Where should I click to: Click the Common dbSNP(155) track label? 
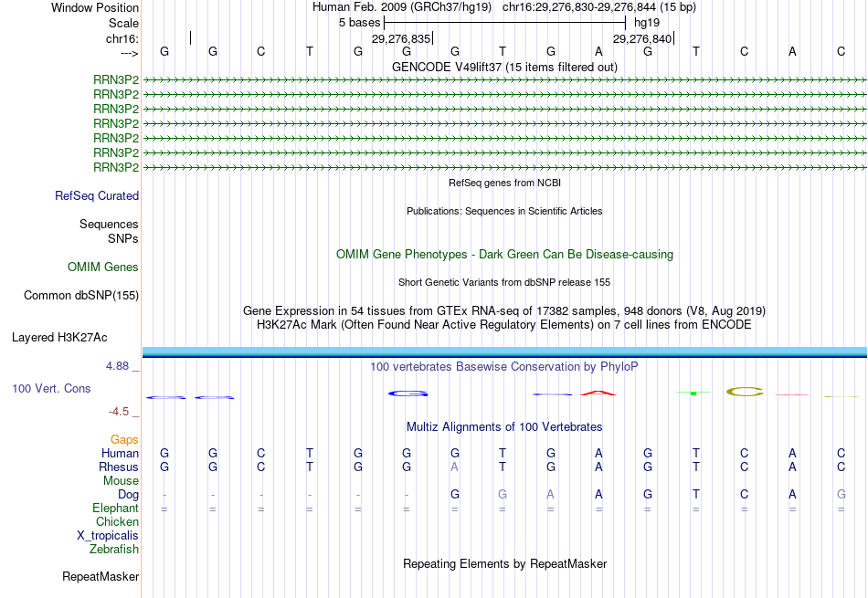pyautogui.click(x=81, y=296)
